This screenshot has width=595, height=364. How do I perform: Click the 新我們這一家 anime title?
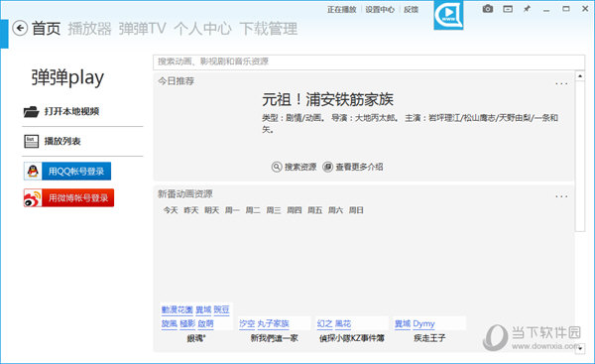pos(275,338)
